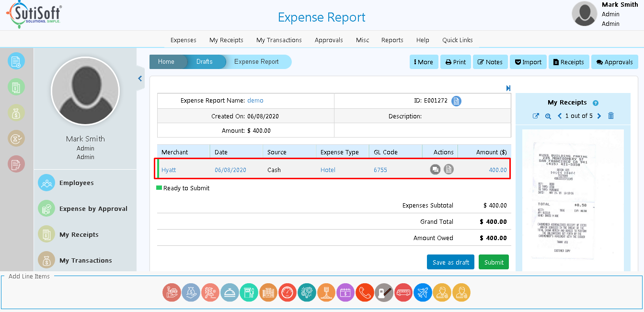Open the My Transactions top menu
The width and height of the screenshot is (644, 312).
click(x=279, y=40)
